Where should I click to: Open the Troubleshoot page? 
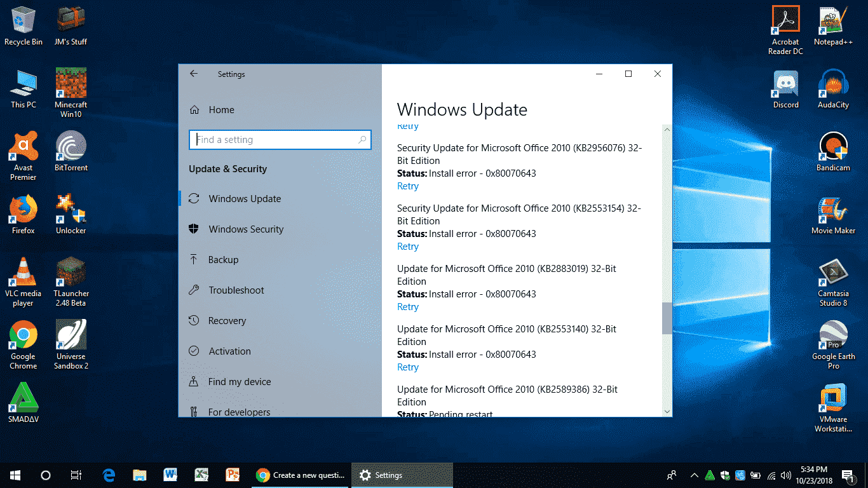[x=280, y=290]
